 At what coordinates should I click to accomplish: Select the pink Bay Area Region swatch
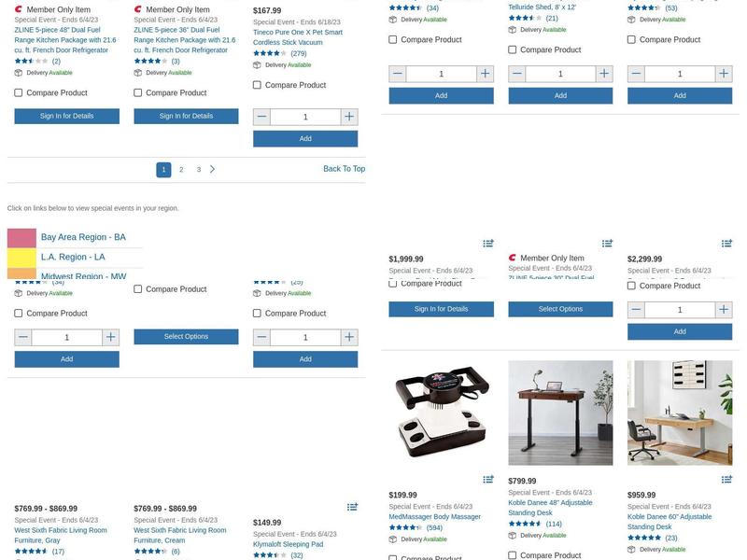(21, 238)
